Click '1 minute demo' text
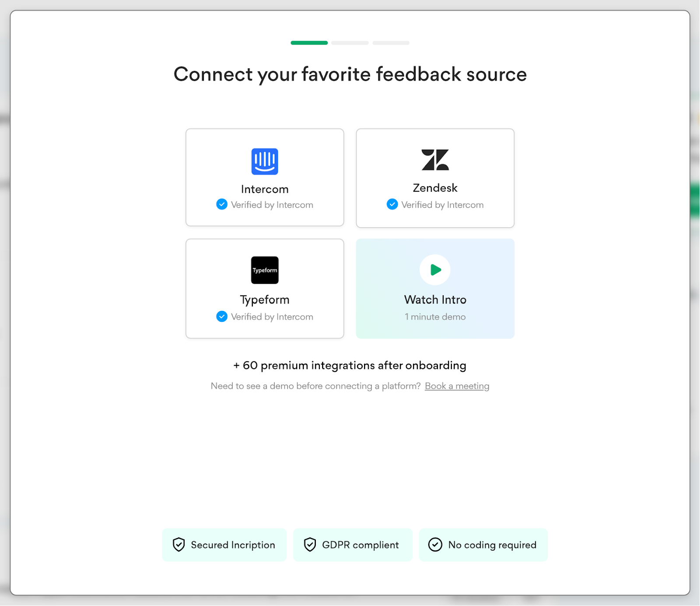The height and width of the screenshot is (606, 700). click(435, 317)
